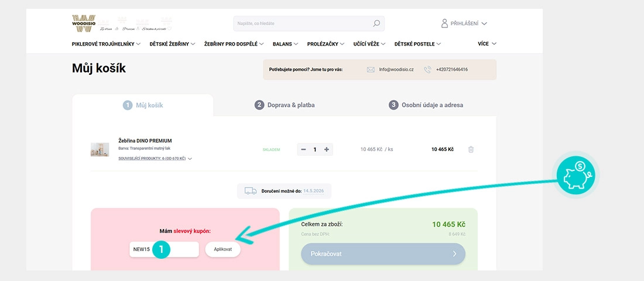
Task: Click the email envelope icon
Action: pos(371,70)
